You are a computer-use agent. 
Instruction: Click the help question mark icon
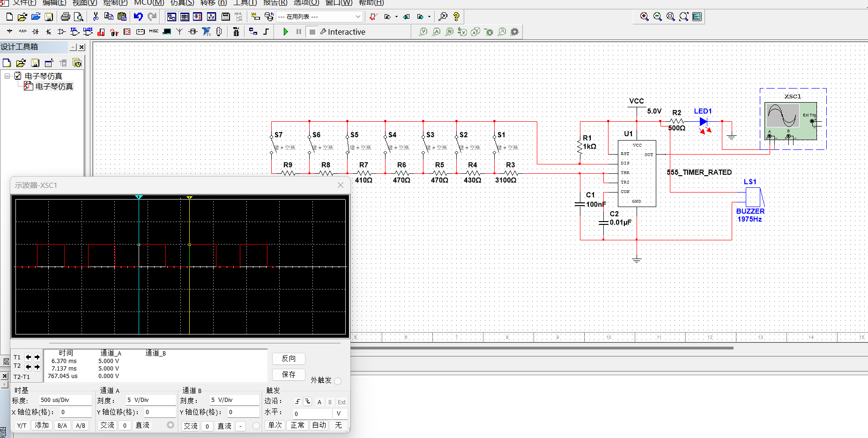(x=456, y=17)
